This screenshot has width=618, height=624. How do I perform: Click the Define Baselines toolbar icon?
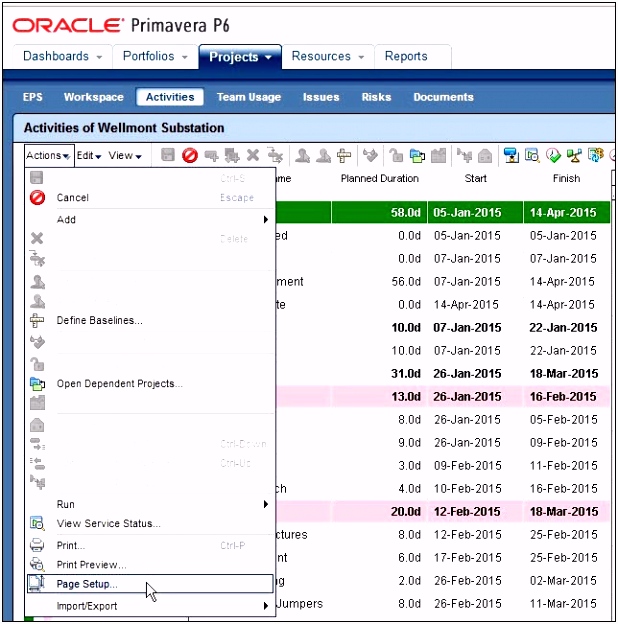344,155
